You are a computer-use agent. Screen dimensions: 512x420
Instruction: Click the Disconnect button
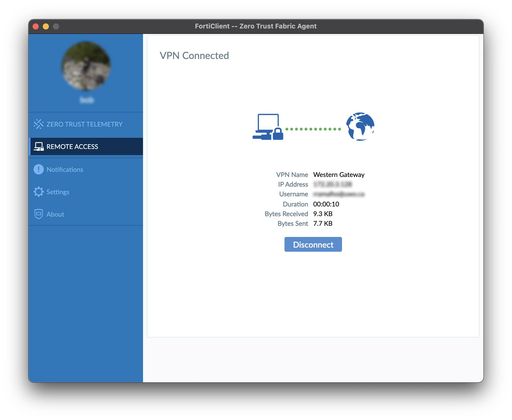coord(313,244)
